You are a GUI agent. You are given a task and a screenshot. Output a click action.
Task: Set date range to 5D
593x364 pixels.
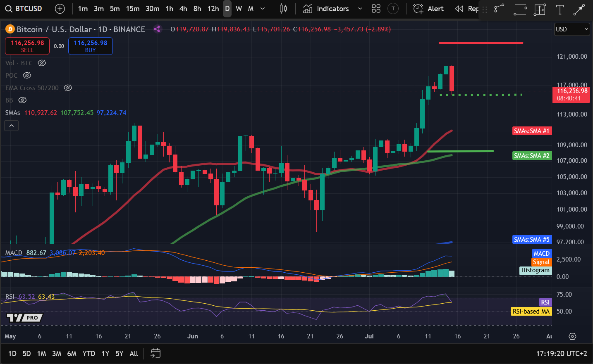[26, 354]
